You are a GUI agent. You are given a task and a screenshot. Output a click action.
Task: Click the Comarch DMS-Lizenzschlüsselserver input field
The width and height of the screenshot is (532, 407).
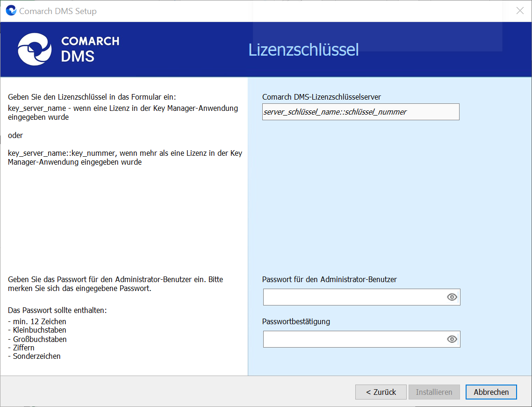pos(360,112)
